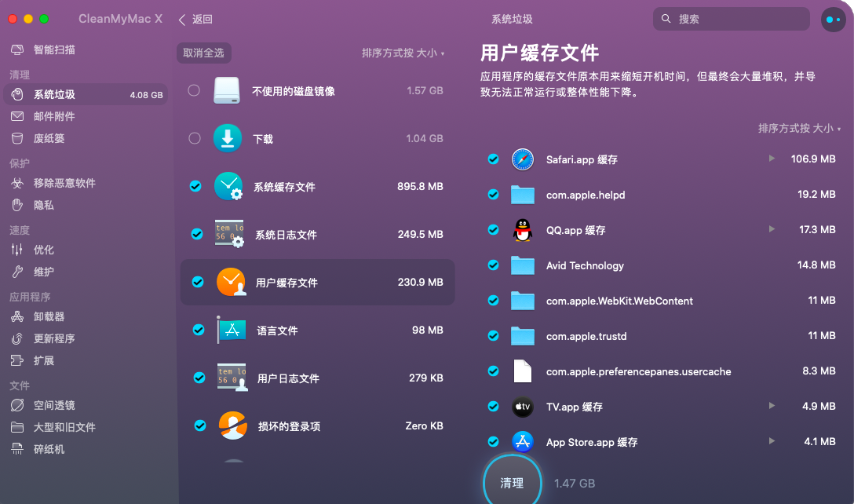Click the 空间透镜 planet icon
The width and height of the screenshot is (854, 504).
click(x=17, y=405)
